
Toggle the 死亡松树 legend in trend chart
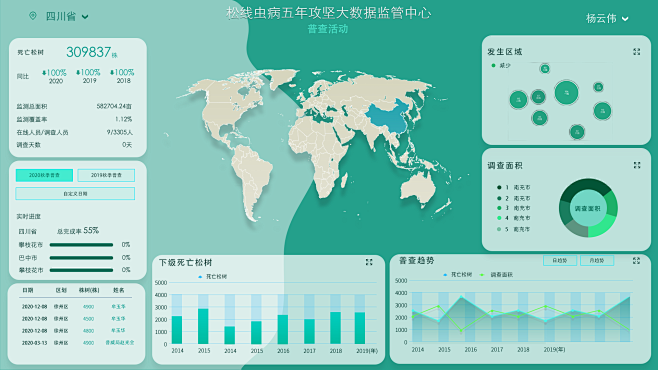pos(457,274)
